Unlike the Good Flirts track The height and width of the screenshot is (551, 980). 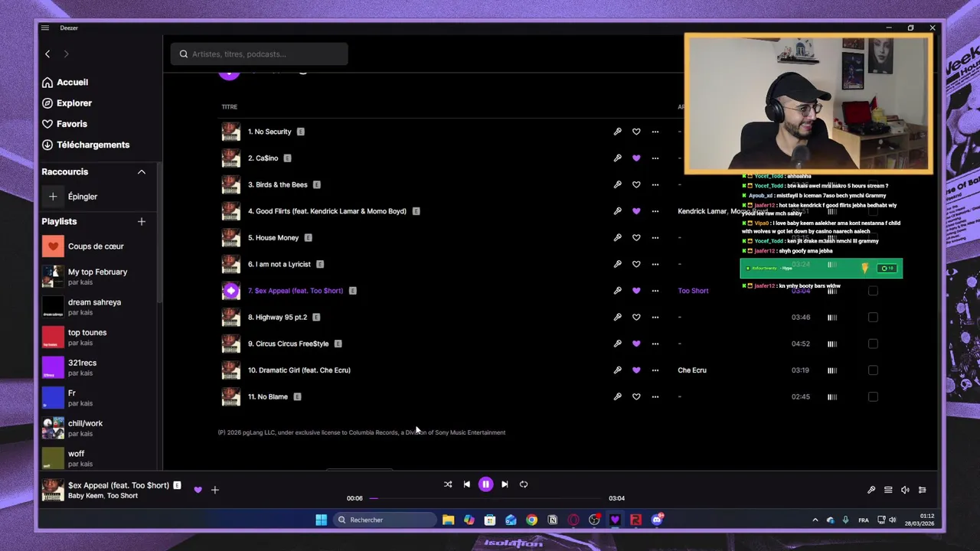click(636, 211)
